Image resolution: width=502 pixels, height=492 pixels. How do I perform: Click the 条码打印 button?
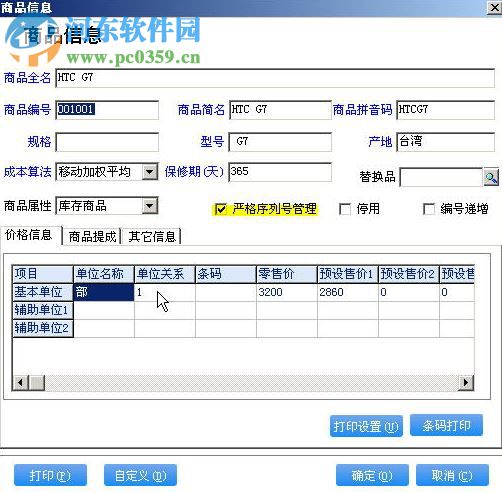(x=446, y=425)
